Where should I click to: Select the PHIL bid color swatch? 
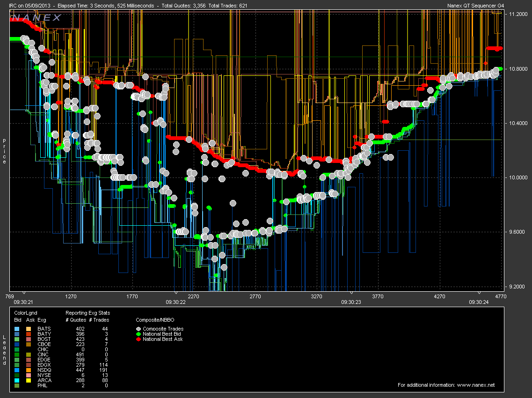tap(17, 385)
